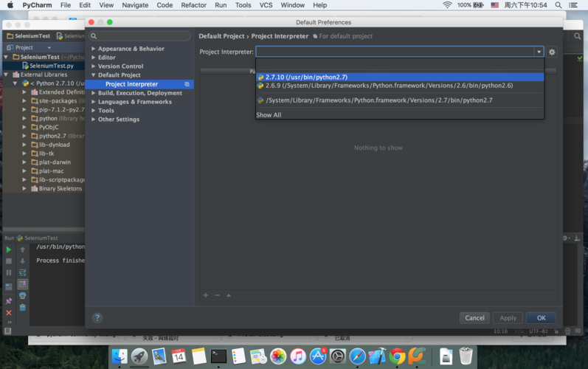Click the up arrow icon in Run panel
The image size is (588, 369).
tap(22, 249)
